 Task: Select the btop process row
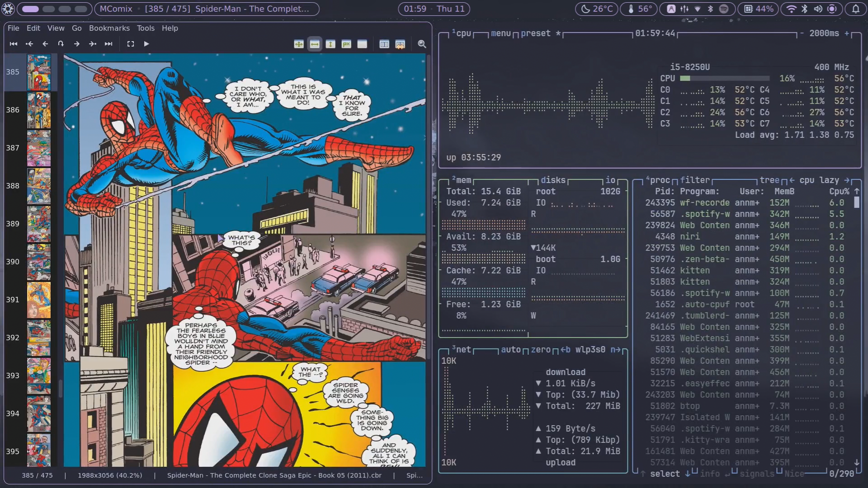[x=745, y=406]
